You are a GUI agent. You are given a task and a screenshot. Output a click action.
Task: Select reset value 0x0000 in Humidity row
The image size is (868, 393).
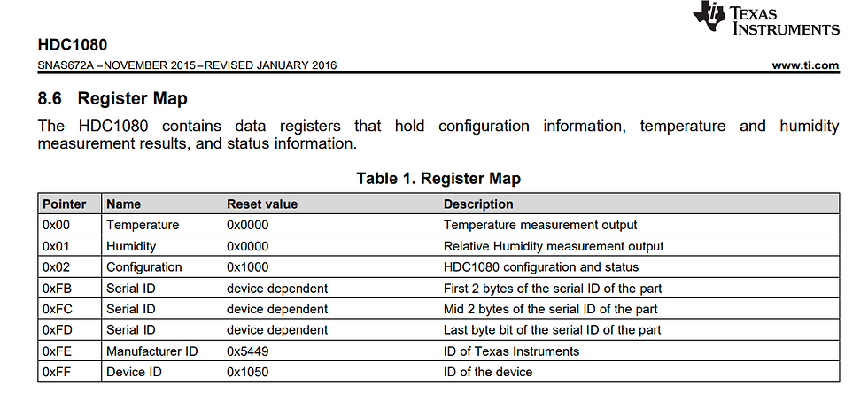(247, 246)
